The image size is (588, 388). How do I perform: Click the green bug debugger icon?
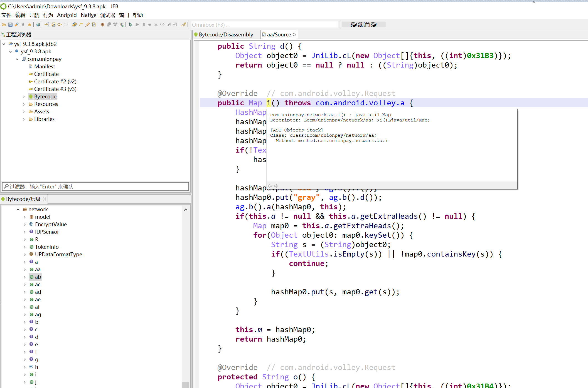130,25
